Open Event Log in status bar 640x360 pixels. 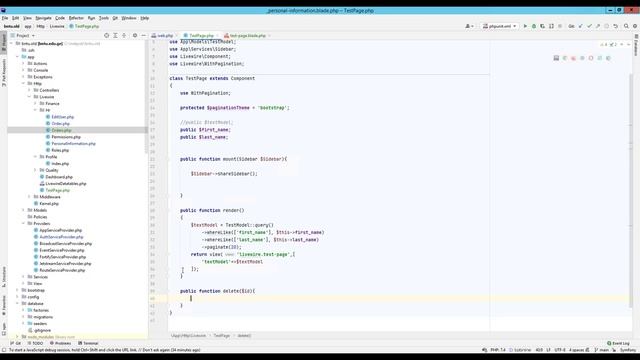tap(618, 343)
